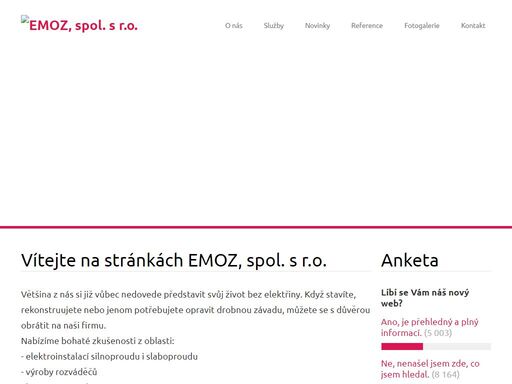This screenshot has width=512, height=384.
Task: Click the broken logo image icon
Action: (24, 19)
